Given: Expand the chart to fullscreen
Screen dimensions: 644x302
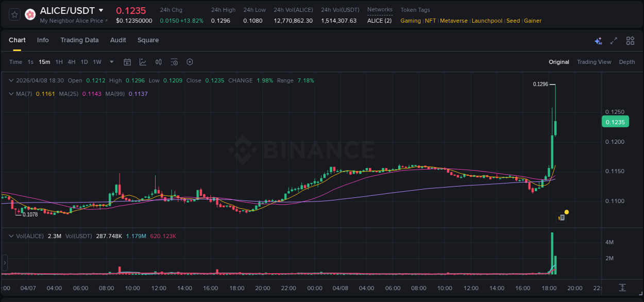Looking at the screenshot, I should [x=614, y=40].
